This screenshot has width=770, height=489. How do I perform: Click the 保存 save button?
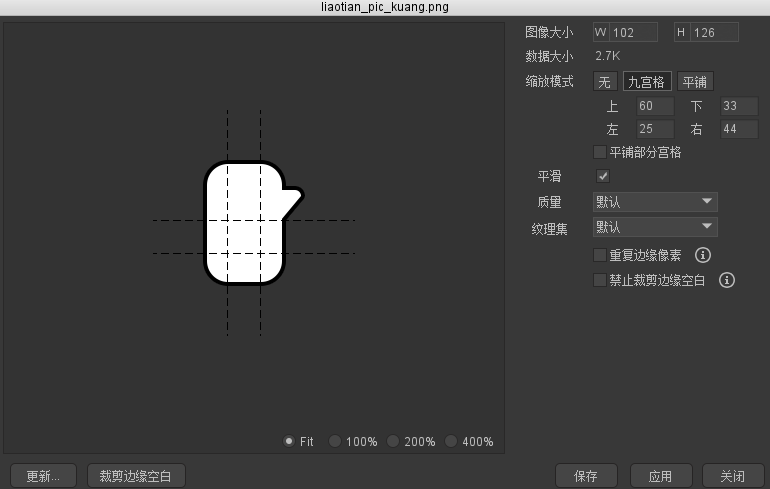pyautogui.click(x=586, y=476)
